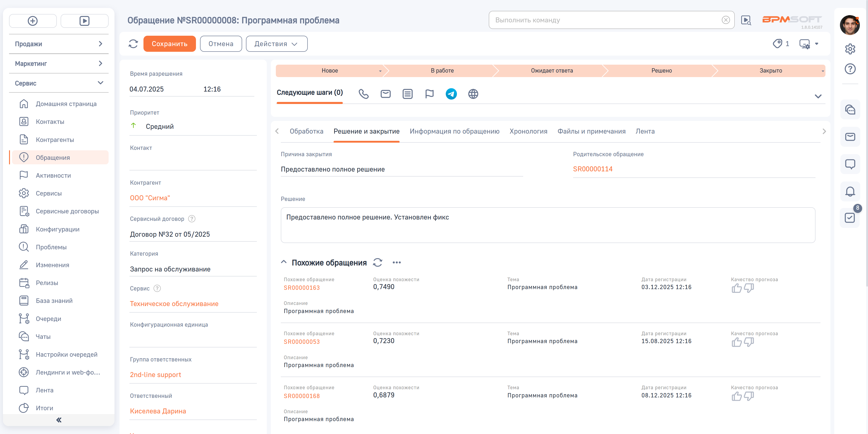The image size is (868, 434).
Task: Click the tag icon with count 1
Action: tap(777, 44)
